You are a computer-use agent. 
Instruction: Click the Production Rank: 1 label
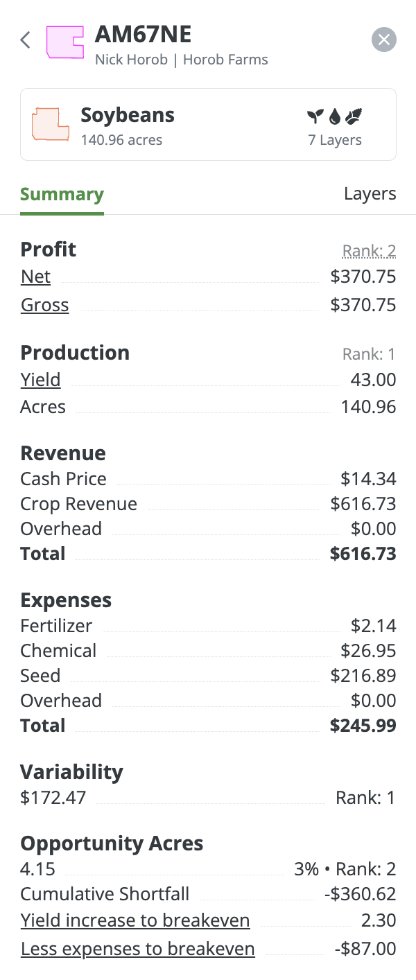click(x=369, y=354)
